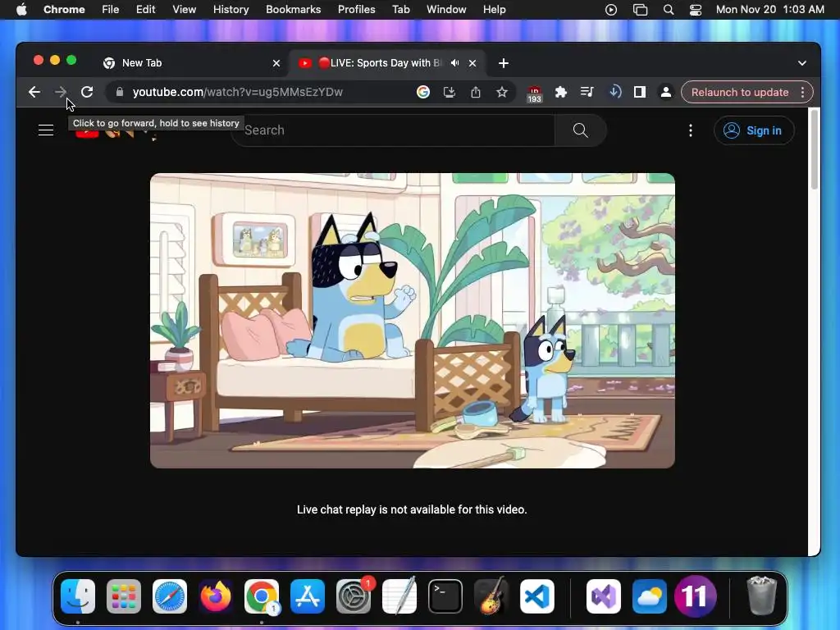
Task: Close the New Tab tab
Action: tap(276, 62)
